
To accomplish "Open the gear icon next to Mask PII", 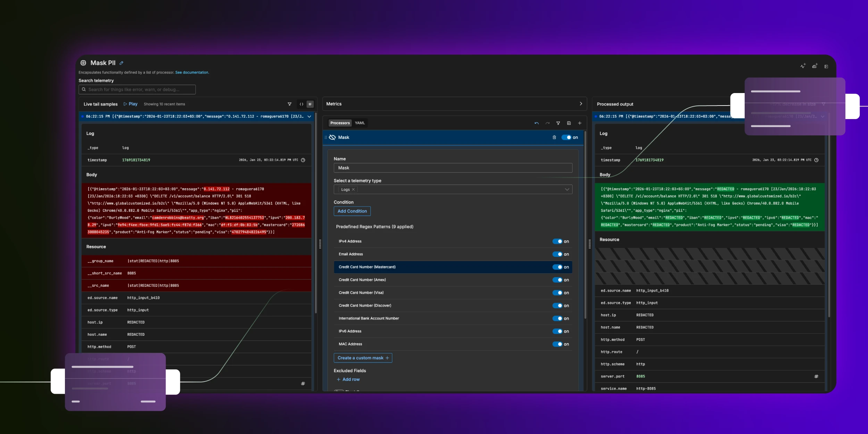I will click(x=83, y=63).
